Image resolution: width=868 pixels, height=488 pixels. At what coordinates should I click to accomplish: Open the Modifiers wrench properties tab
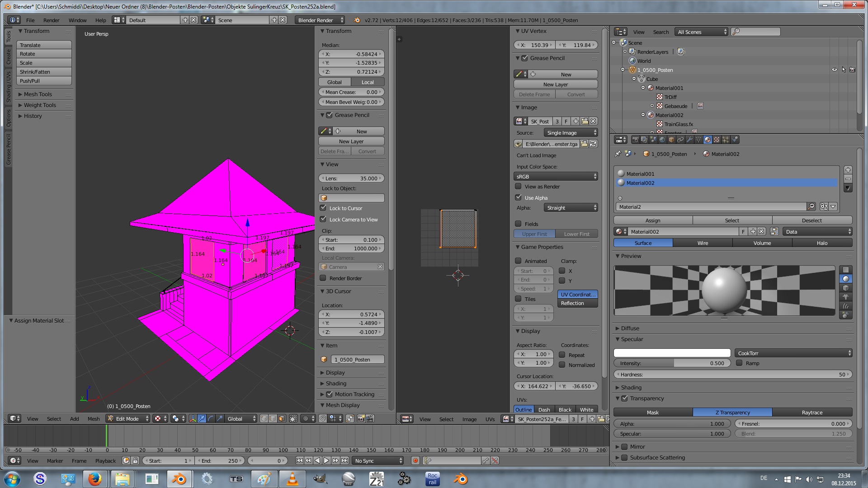(x=689, y=140)
